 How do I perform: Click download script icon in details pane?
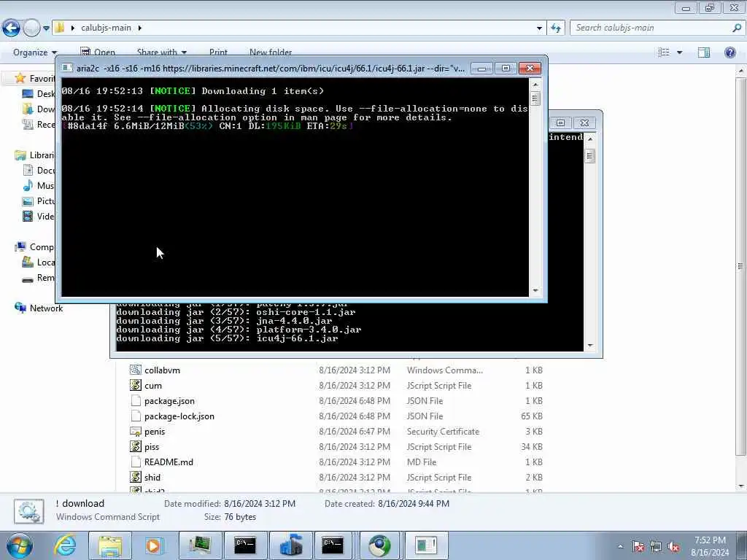(28, 511)
